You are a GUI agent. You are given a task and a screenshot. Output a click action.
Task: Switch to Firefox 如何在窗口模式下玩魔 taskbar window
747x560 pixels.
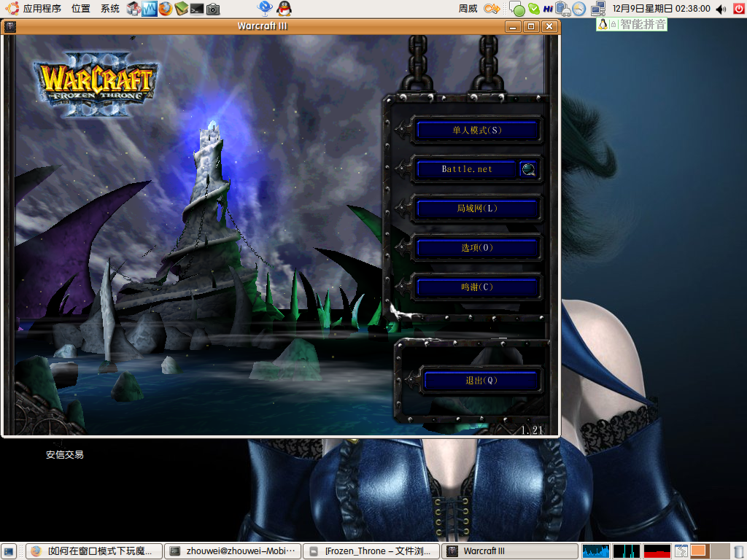coord(94,551)
